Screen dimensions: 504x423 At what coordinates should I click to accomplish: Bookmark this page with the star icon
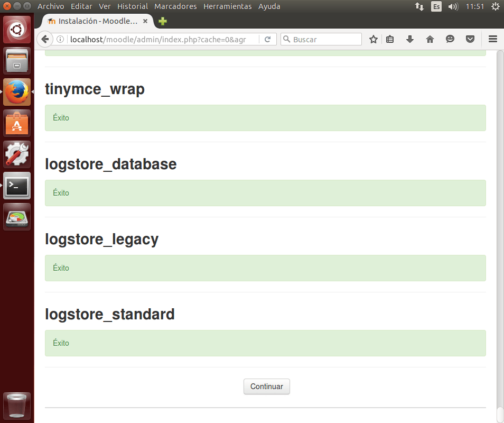pyautogui.click(x=373, y=39)
